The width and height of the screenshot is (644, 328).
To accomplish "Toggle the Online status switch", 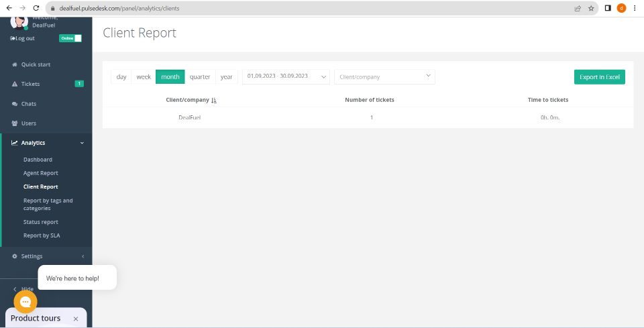I will [x=70, y=38].
